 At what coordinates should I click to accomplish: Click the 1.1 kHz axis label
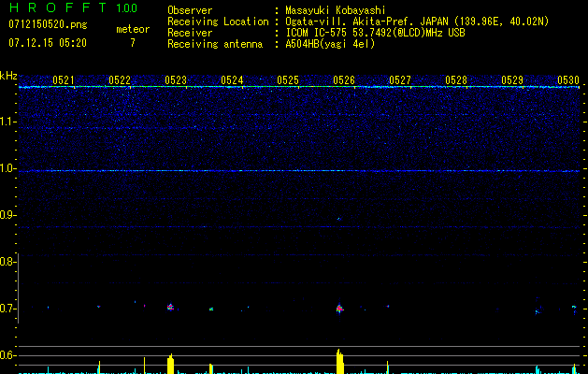(x=8, y=122)
